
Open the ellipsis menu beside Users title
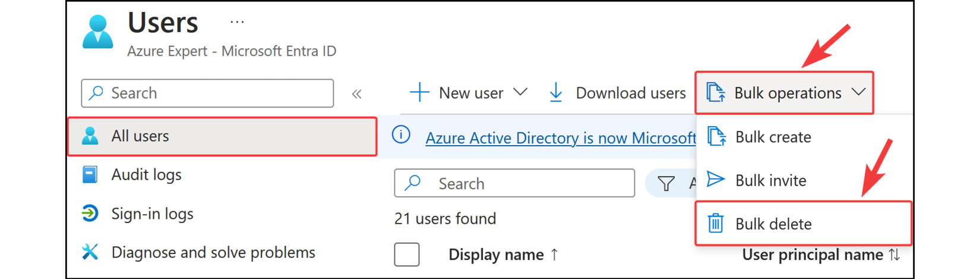pyautogui.click(x=237, y=22)
